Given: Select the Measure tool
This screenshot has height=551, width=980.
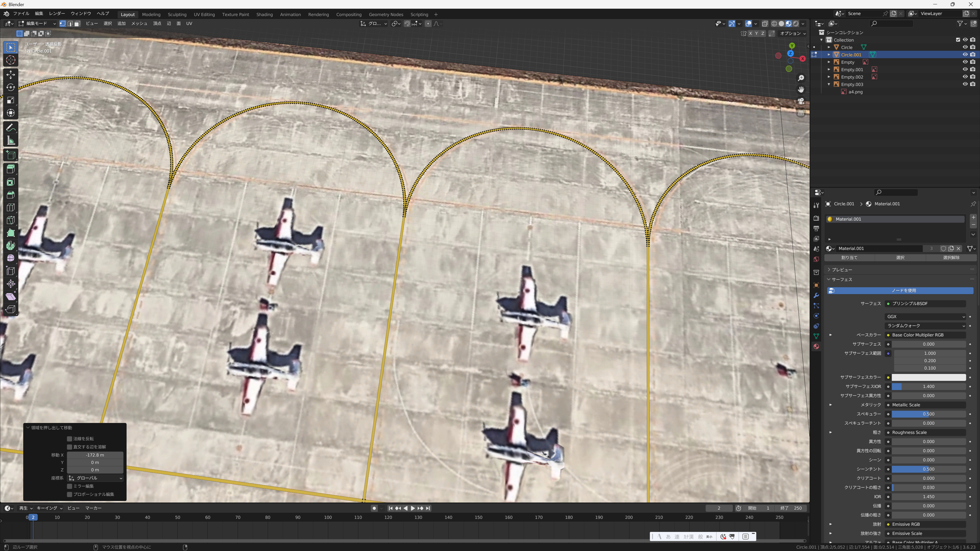Looking at the screenshot, I should click(11, 141).
